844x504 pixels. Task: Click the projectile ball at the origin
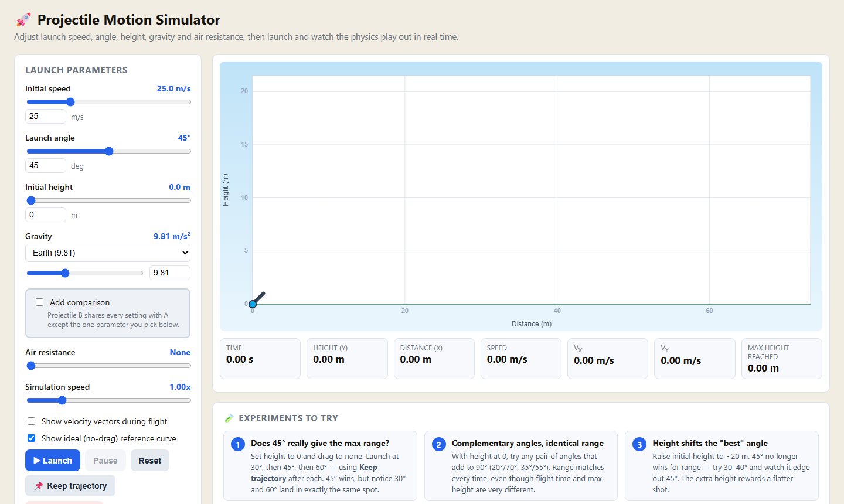pos(253,304)
